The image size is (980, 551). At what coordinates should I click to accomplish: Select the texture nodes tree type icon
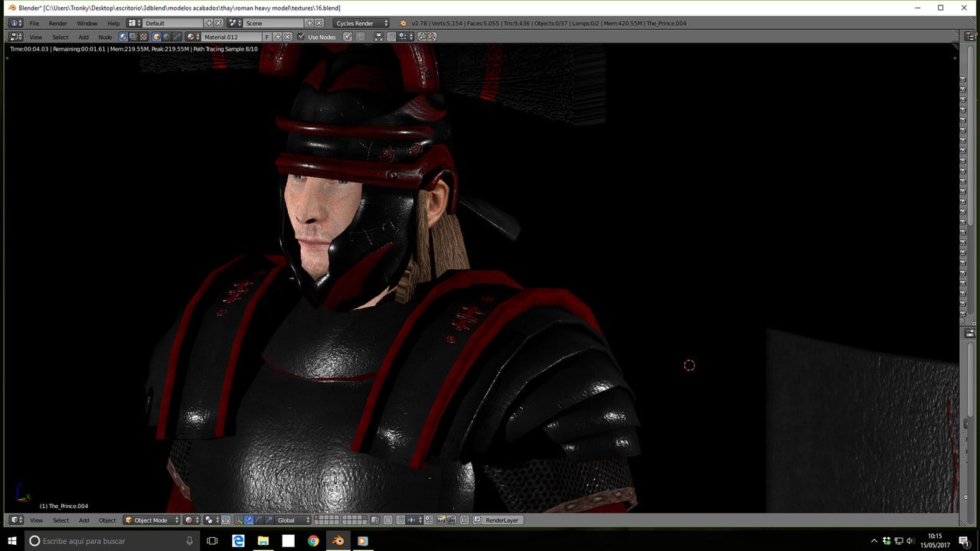(x=143, y=37)
